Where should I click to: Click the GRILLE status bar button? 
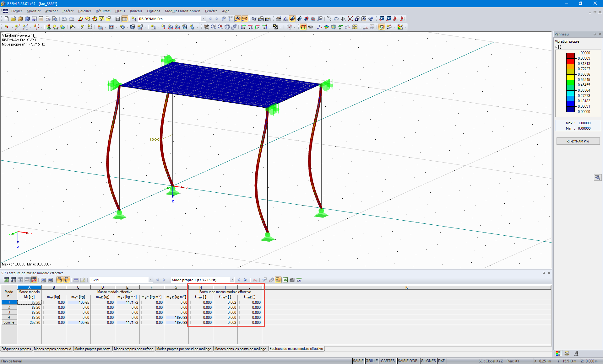[372, 361]
